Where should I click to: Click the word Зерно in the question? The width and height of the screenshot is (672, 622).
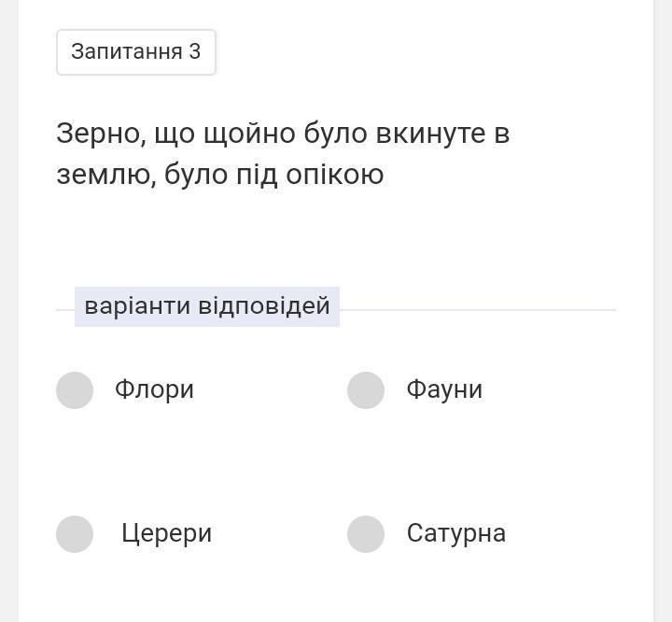coord(99,134)
